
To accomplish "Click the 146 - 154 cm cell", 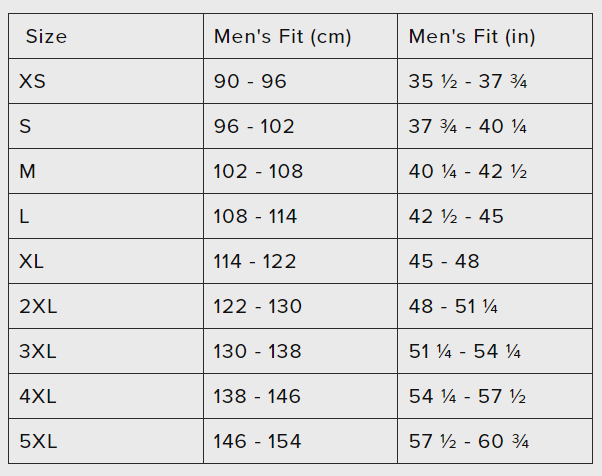I will pos(257,441).
